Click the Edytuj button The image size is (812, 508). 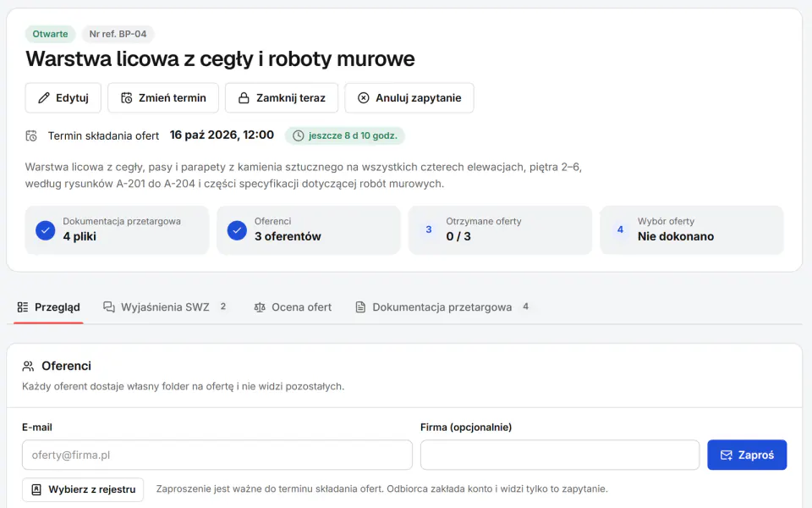click(63, 98)
